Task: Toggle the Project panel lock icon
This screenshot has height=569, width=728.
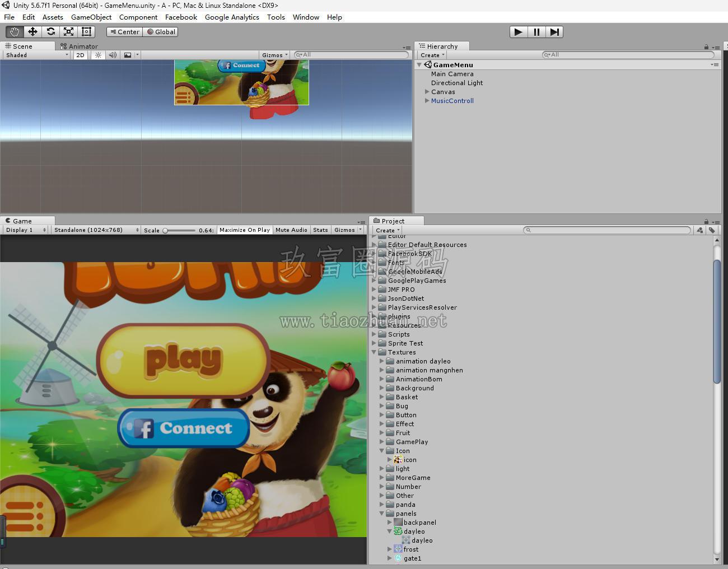Action: pyautogui.click(x=706, y=221)
